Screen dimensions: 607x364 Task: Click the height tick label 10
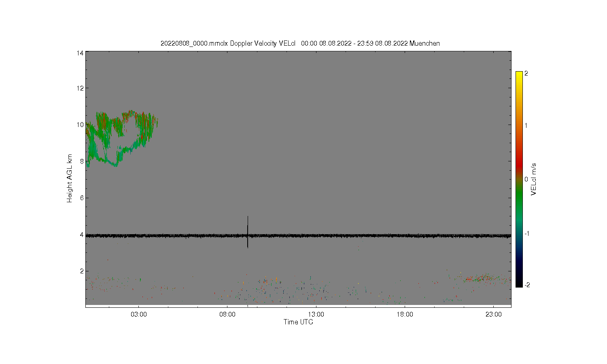click(80, 125)
